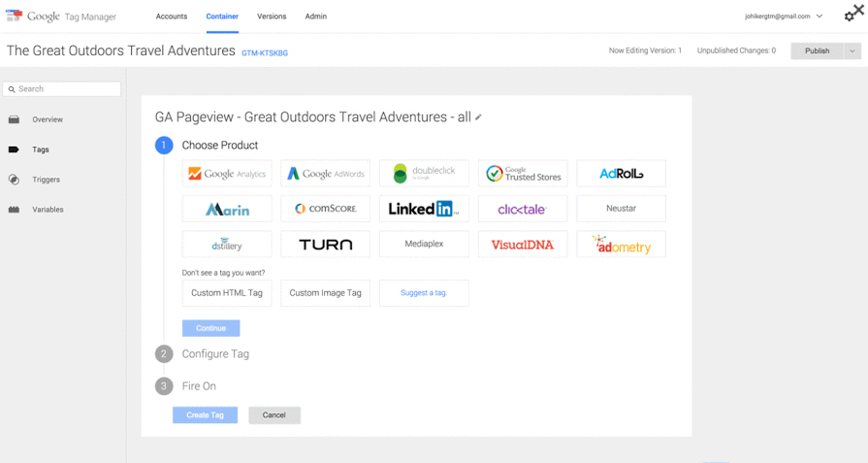Click the tag name title text

click(312, 117)
